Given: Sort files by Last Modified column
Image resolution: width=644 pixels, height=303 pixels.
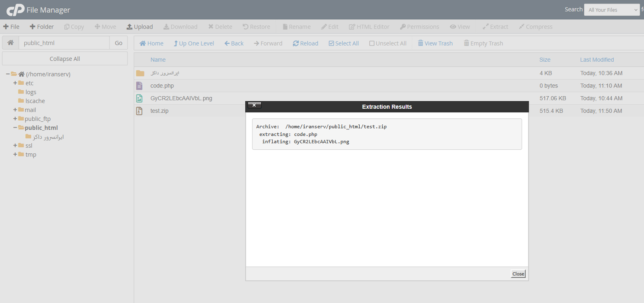Looking at the screenshot, I should pos(597,60).
